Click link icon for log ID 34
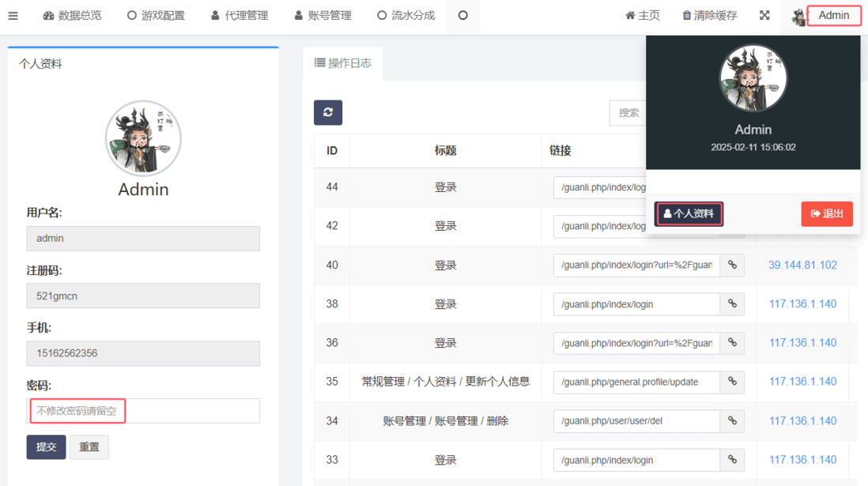 [732, 421]
